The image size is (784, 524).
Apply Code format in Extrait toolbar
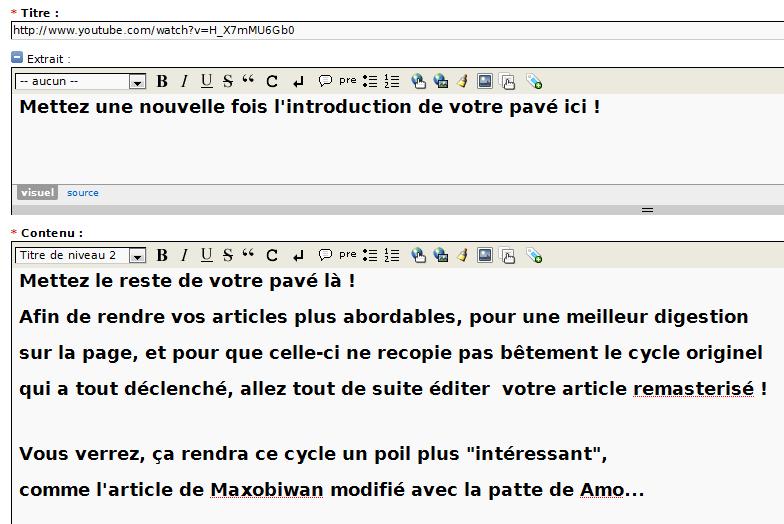(272, 81)
